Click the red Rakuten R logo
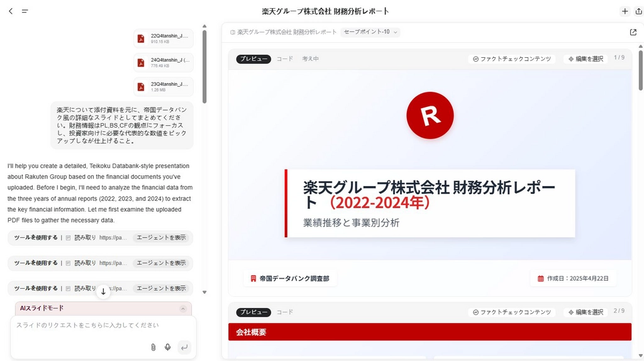Screen dimensions: 644x361 click(430, 115)
